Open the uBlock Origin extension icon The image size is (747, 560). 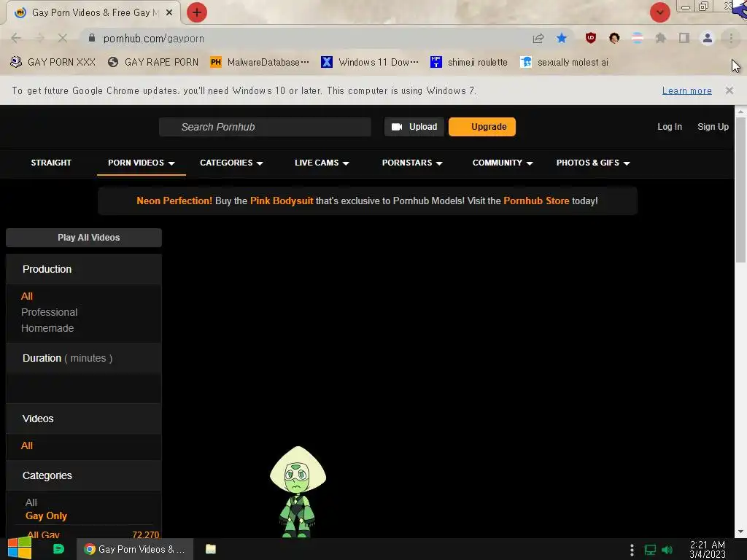591,38
